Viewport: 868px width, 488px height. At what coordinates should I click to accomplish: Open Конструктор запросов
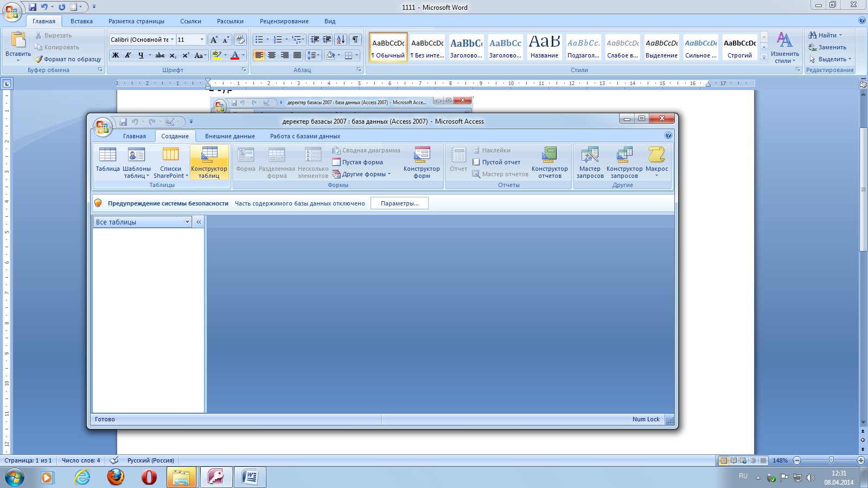pyautogui.click(x=624, y=162)
